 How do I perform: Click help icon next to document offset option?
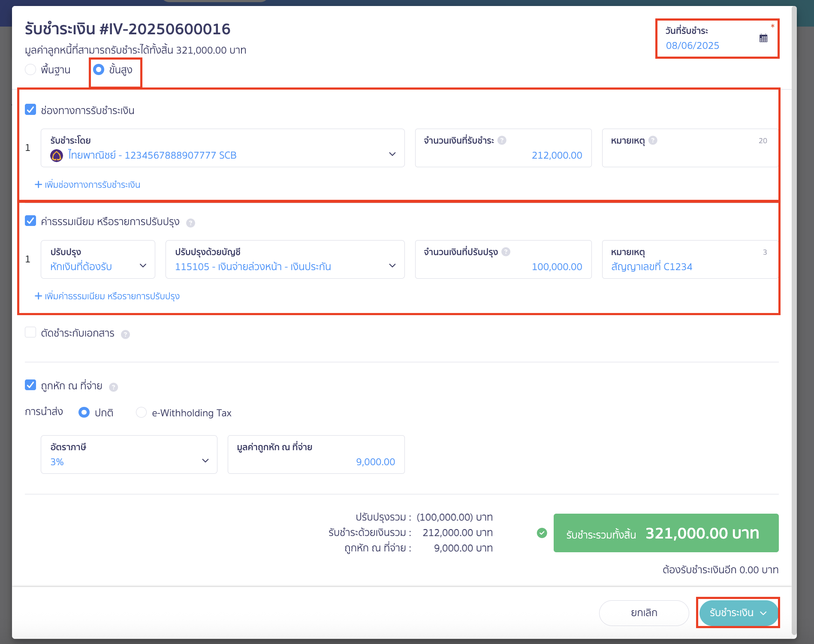(x=125, y=334)
